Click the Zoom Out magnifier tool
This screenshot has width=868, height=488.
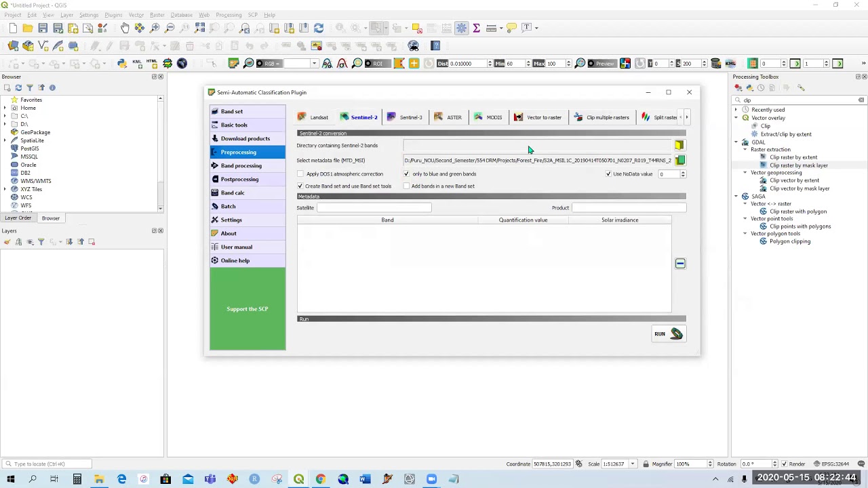coord(170,28)
